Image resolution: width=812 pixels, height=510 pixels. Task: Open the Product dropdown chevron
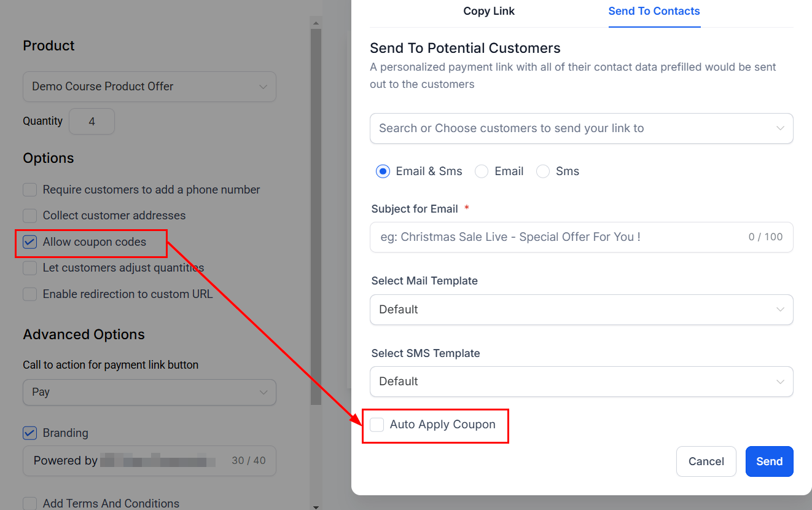pyautogui.click(x=263, y=87)
